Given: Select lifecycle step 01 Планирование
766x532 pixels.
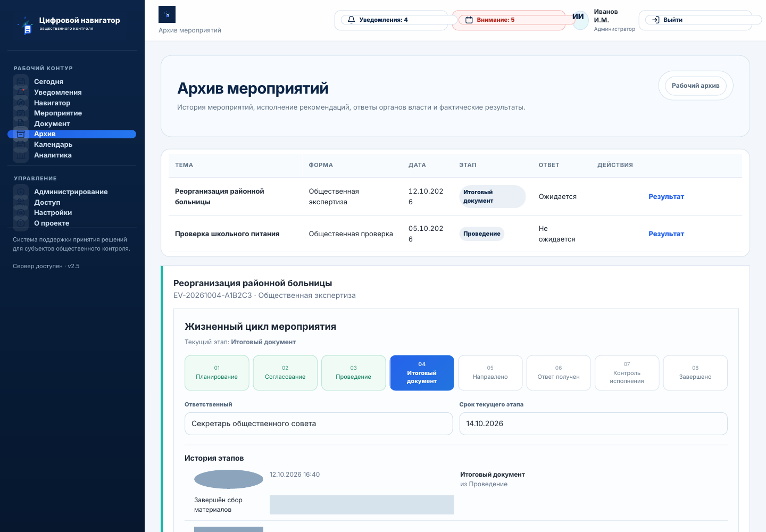Looking at the screenshot, I should (217, 373).
